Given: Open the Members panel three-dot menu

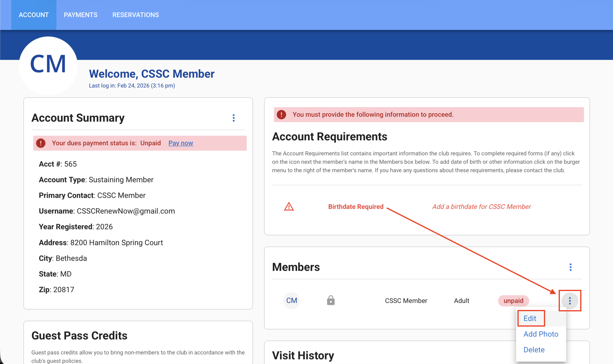Looking at the screenshot, I should (570, 267).
